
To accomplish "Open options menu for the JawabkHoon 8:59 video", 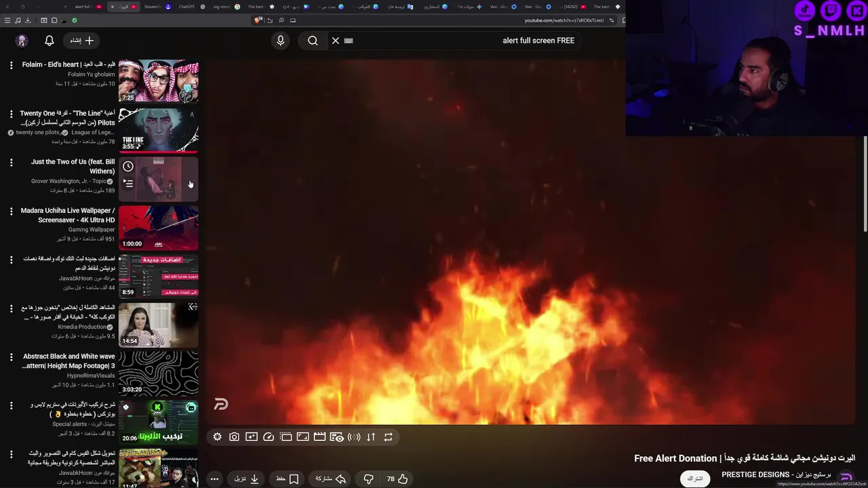I will click(x=11, y=260).
